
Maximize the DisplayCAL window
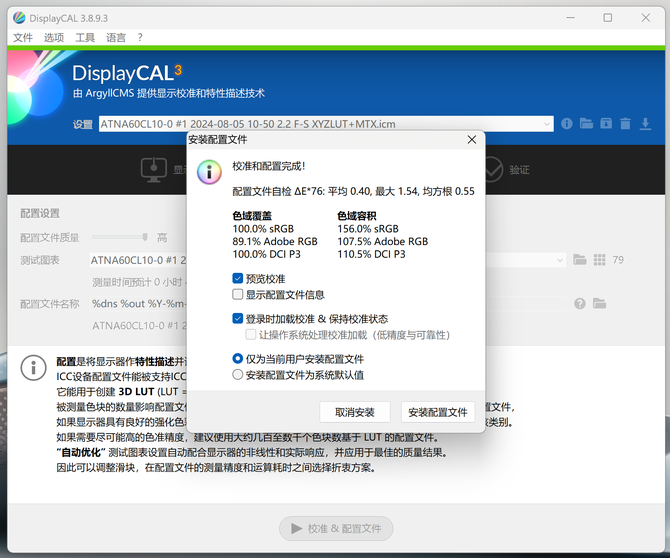coord(607,18)
